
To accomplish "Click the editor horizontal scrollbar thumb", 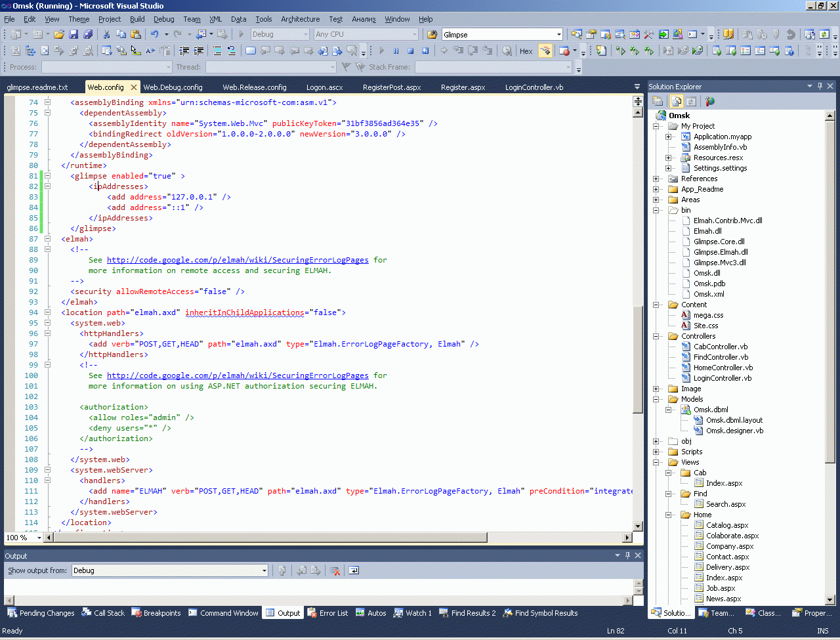I will tap(269, 538).
